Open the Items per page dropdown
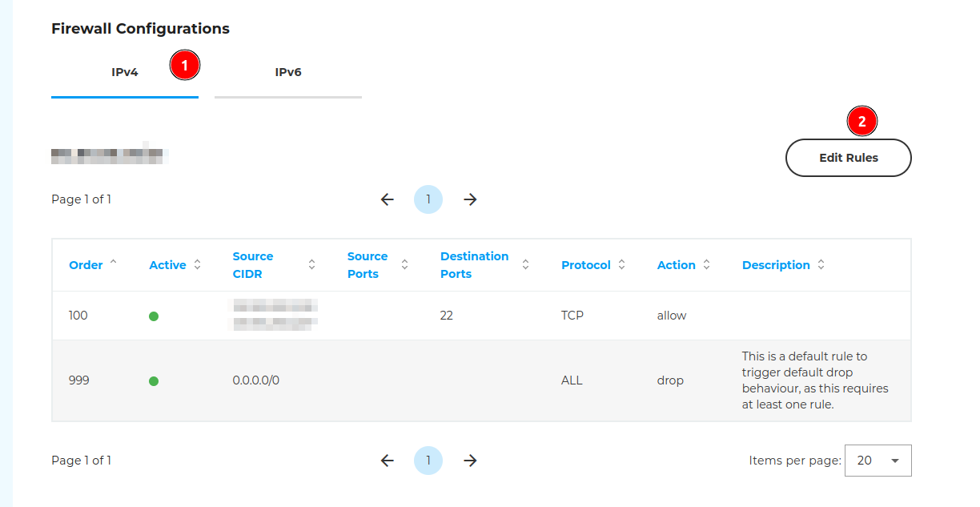 tap(878, 461)
